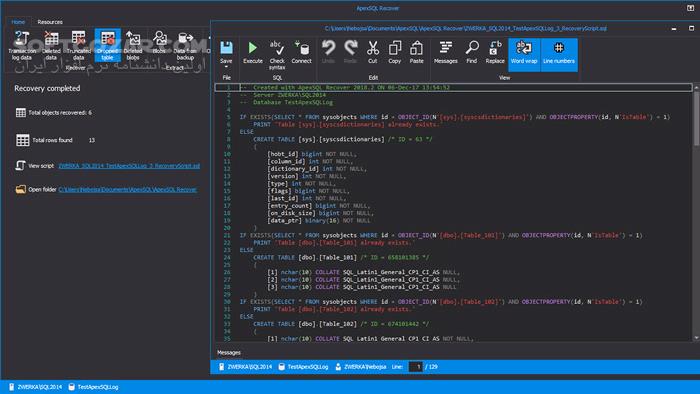The height and width of the screenshot is (394, 700).
Task: Select Deleted data recovery option
Action: [x=51, y=45]
